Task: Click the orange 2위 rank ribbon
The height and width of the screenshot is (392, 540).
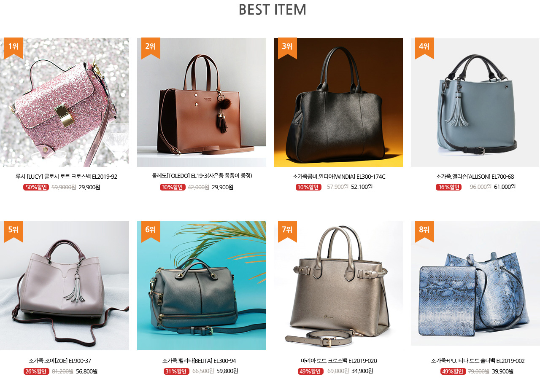Action: point(151,48)
